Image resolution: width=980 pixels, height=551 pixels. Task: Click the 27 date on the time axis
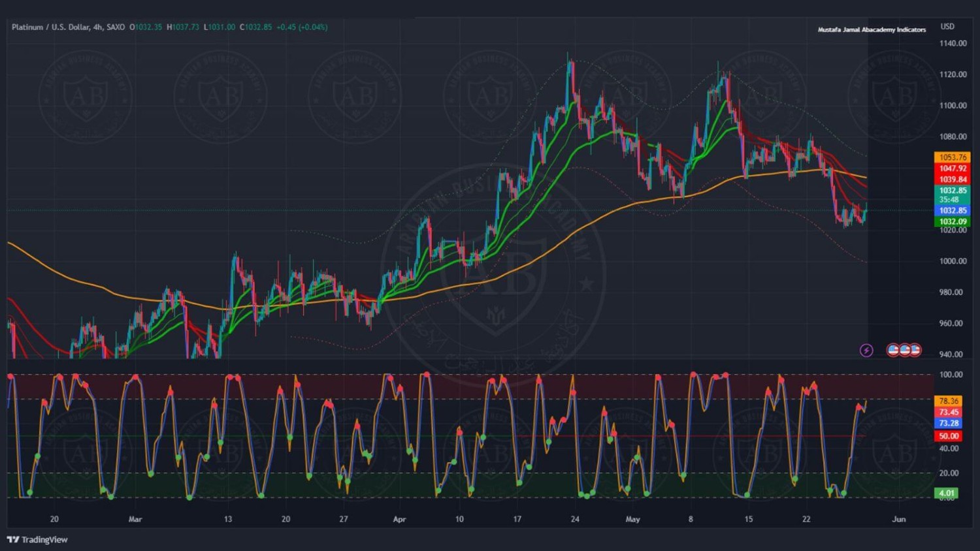click(344, 520)
